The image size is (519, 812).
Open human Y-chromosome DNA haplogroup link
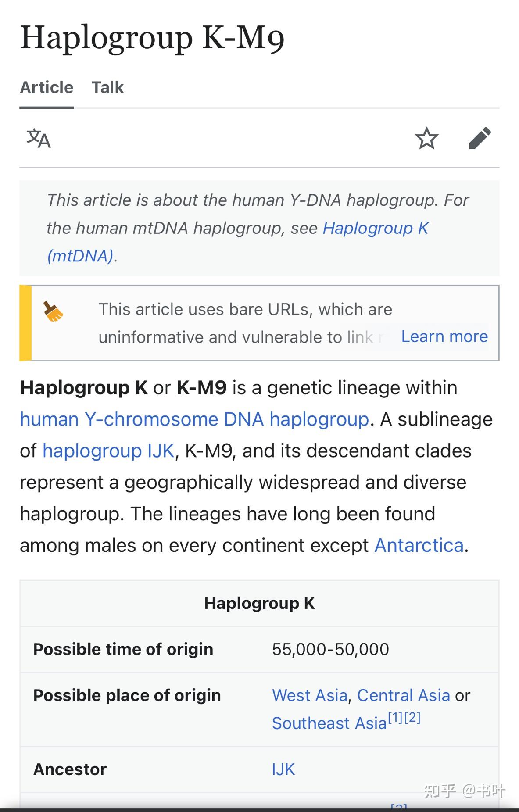pyautogui.click(x=194, y=419)
